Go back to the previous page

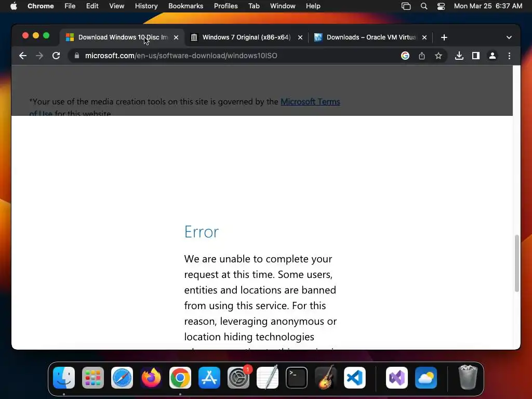click(23, 56)
